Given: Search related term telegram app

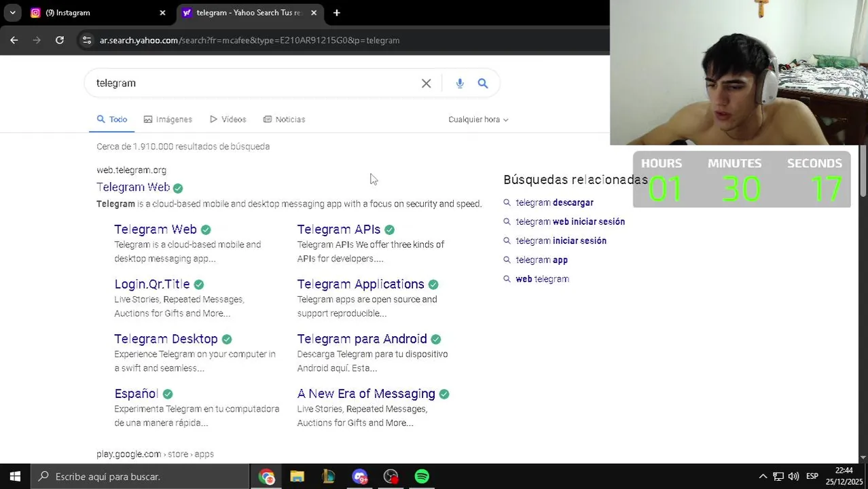Looking at the screenshot, I should [x=541, y=259].
